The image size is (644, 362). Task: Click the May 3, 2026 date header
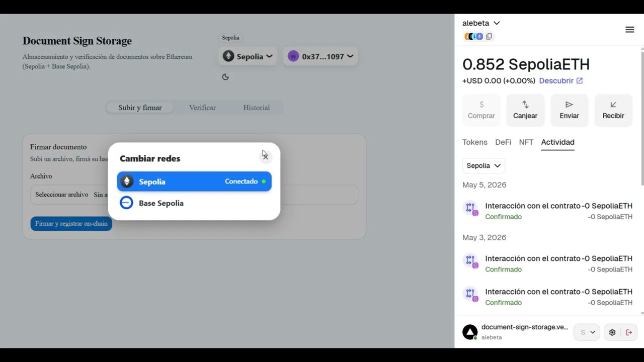click(484, 237)
